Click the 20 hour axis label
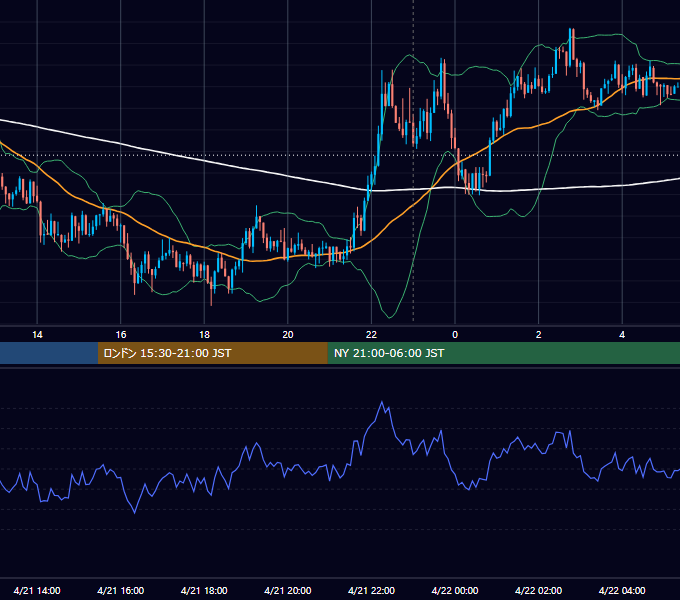Image resolution: width=680 pixels, height=600 pixels. [288, 335]
